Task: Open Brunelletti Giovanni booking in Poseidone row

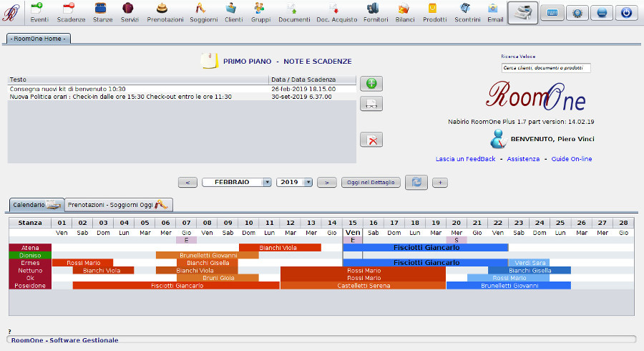Action: coord(509,286)
